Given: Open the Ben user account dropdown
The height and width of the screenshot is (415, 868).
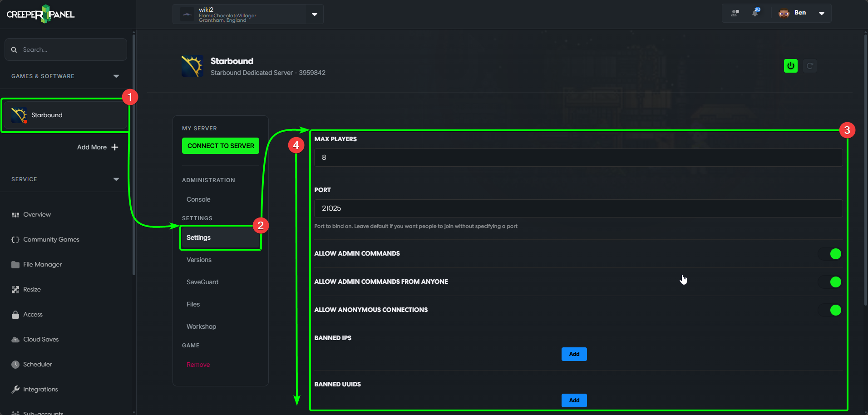Looking at the screenshot, I should click(x=821, y=13).
